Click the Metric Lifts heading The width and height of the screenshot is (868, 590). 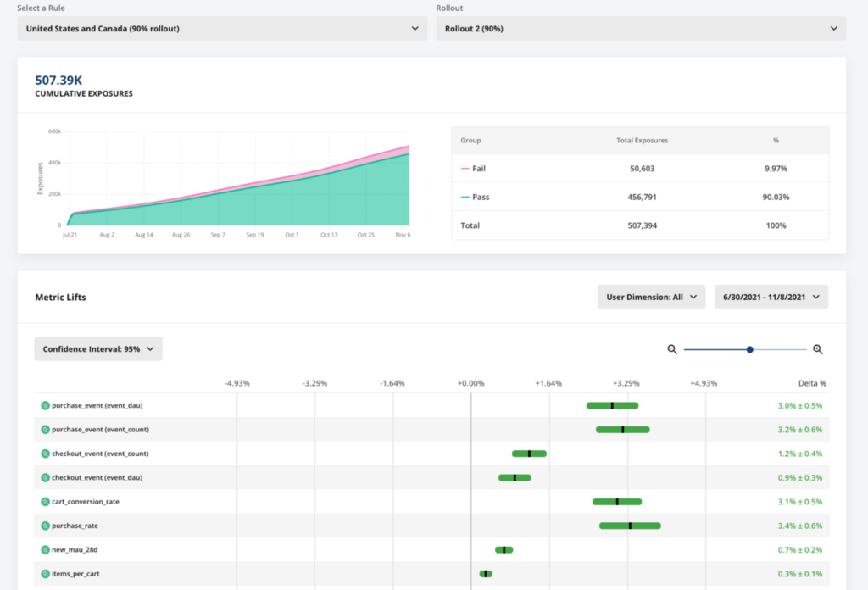pyautogui.click(x=60, y=298)
